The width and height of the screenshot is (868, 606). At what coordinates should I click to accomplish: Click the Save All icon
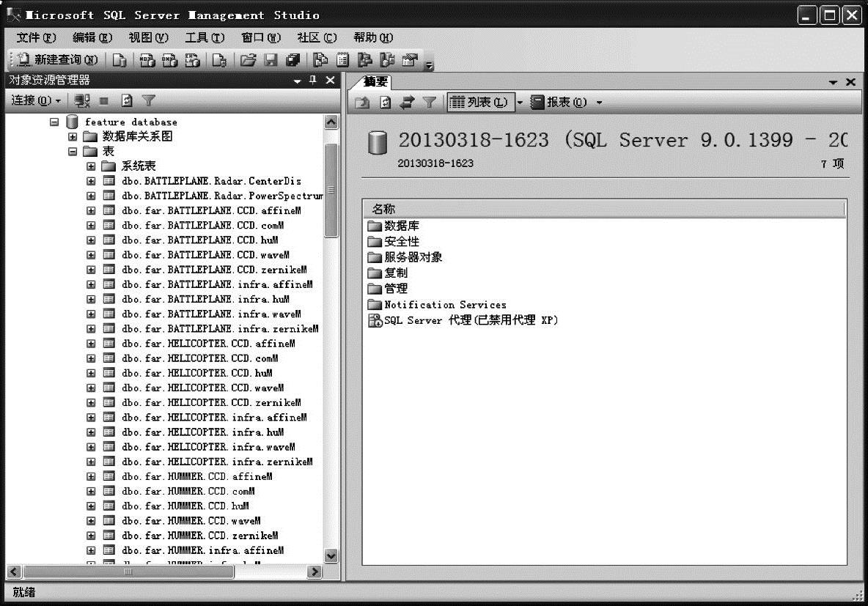tap(293, 60)
